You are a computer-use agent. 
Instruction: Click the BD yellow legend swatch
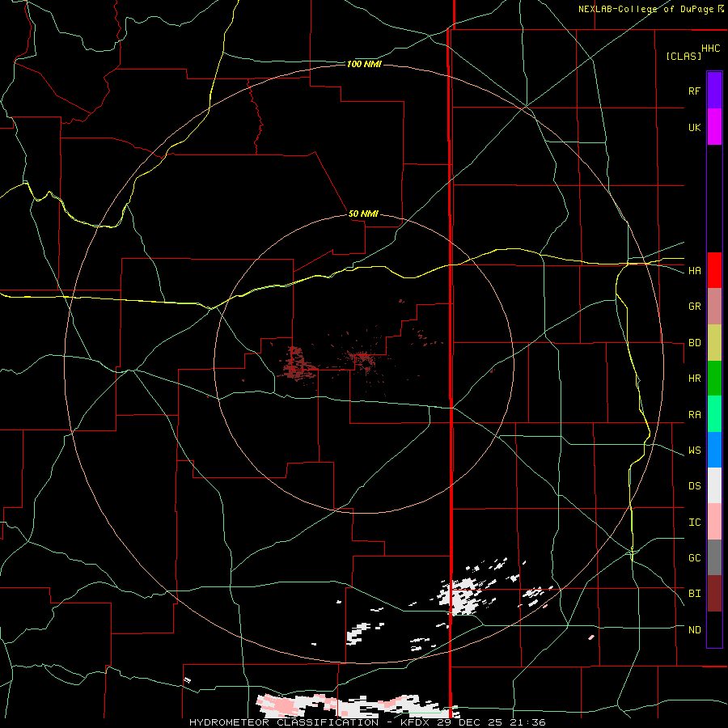click(x=714, y=343)
